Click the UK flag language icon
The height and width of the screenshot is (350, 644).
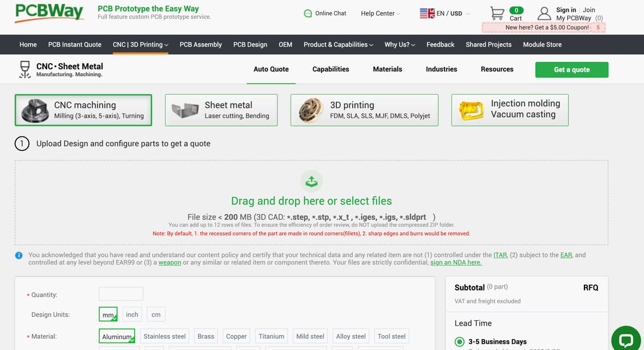click(427, 13)
